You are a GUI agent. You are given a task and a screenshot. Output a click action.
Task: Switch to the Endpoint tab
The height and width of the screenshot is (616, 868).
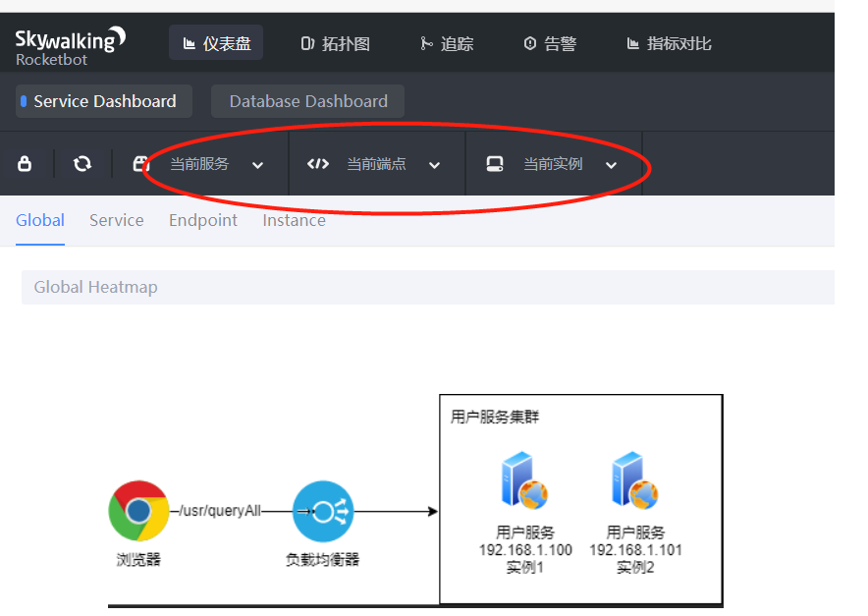203,220
